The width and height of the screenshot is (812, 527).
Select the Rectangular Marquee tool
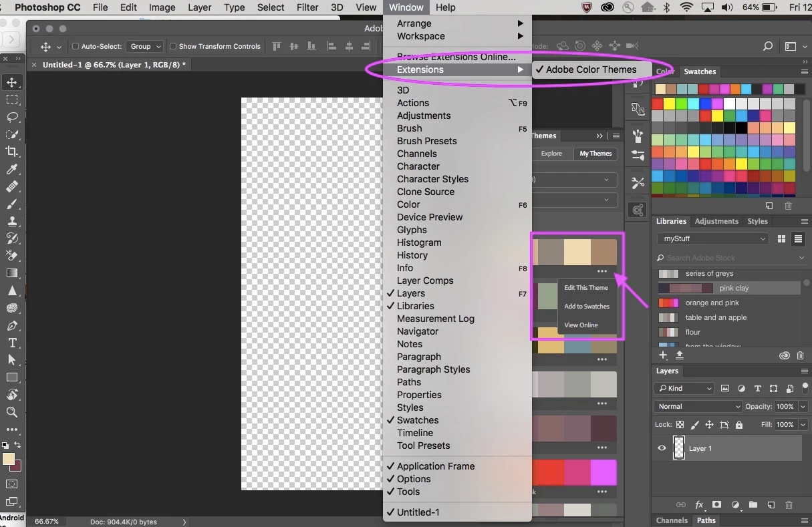click(x=12, y=100)
